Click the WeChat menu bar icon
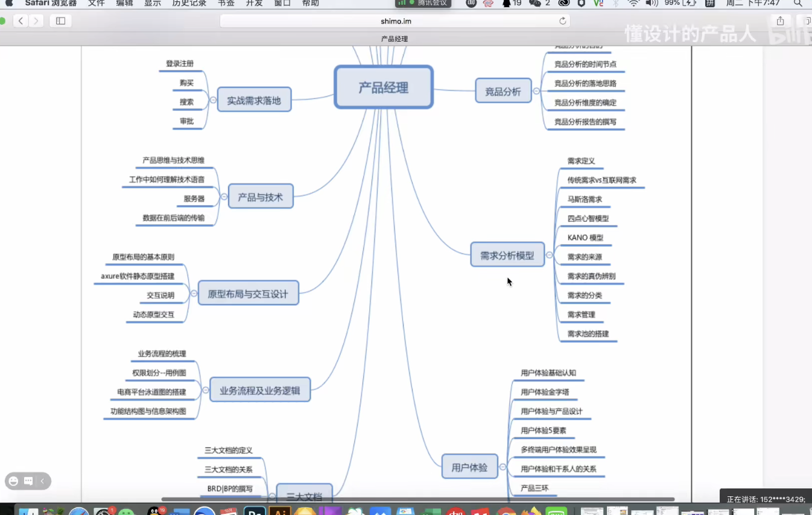Viewport: 812px width, 515px height. click(x=535, y=3)
